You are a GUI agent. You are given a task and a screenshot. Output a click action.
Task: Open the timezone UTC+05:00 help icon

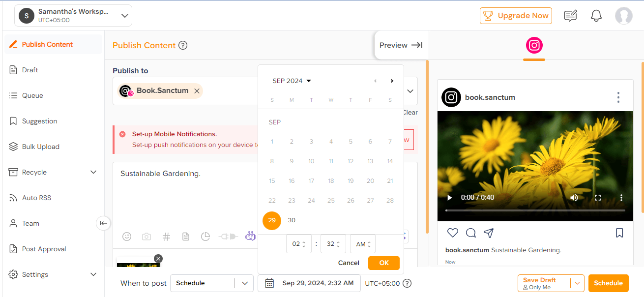(407, 283)
